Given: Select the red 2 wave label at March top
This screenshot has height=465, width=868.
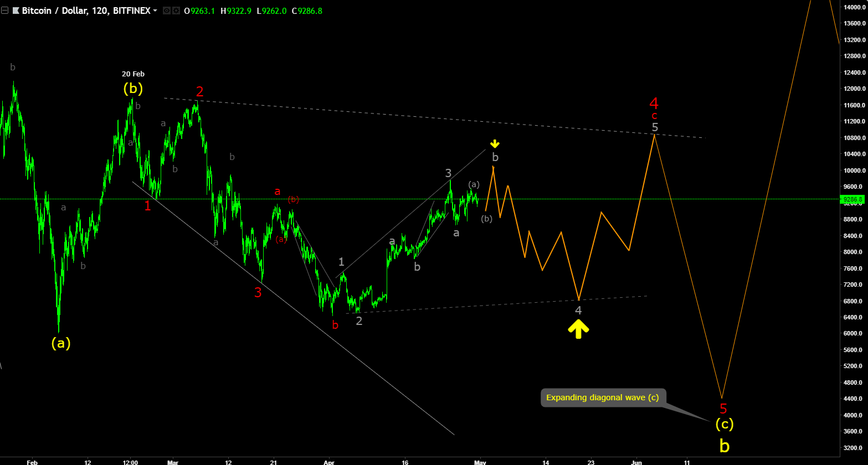Looking at the screenshot, I should [x=200, y=92].
